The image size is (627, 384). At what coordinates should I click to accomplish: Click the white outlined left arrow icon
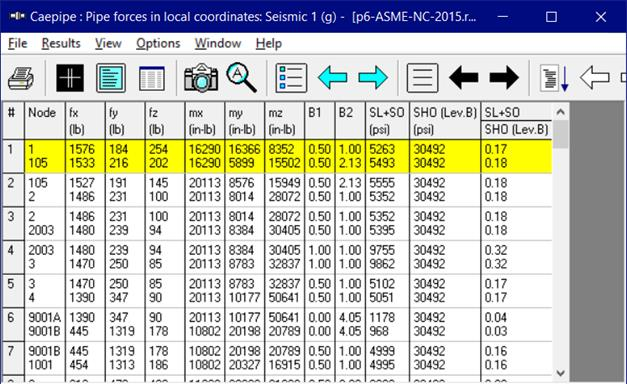coord(595,78)
